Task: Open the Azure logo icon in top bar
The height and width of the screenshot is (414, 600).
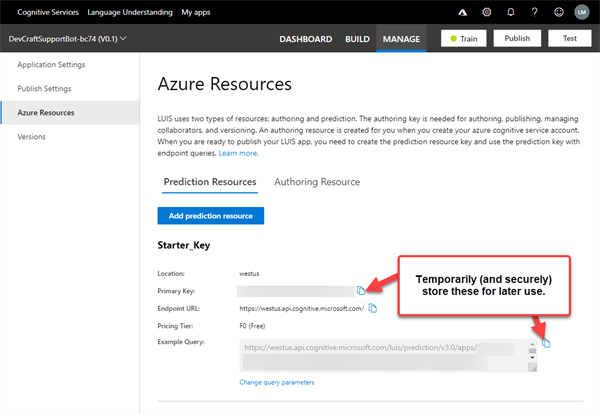Action: coord(463,13)
